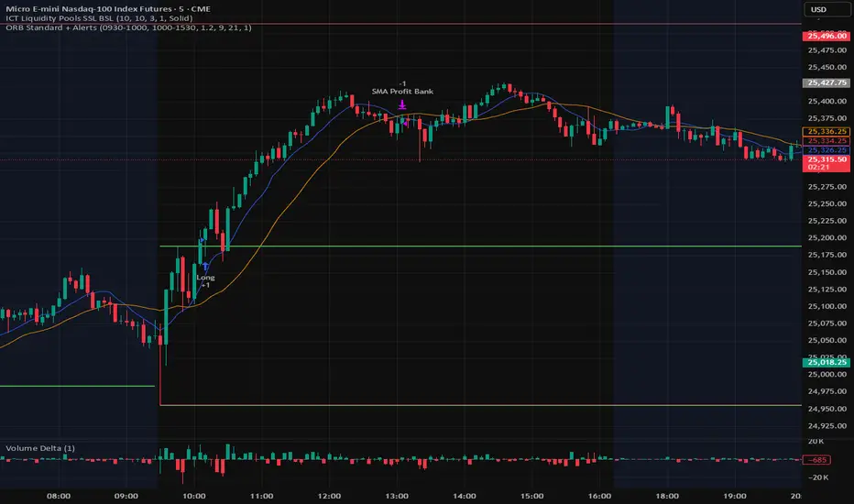This screenshot has width=854, height=504.
Task: Select the ICT Liquidity Pools SSL BSL legend
Action: click(x=99, y=18)
